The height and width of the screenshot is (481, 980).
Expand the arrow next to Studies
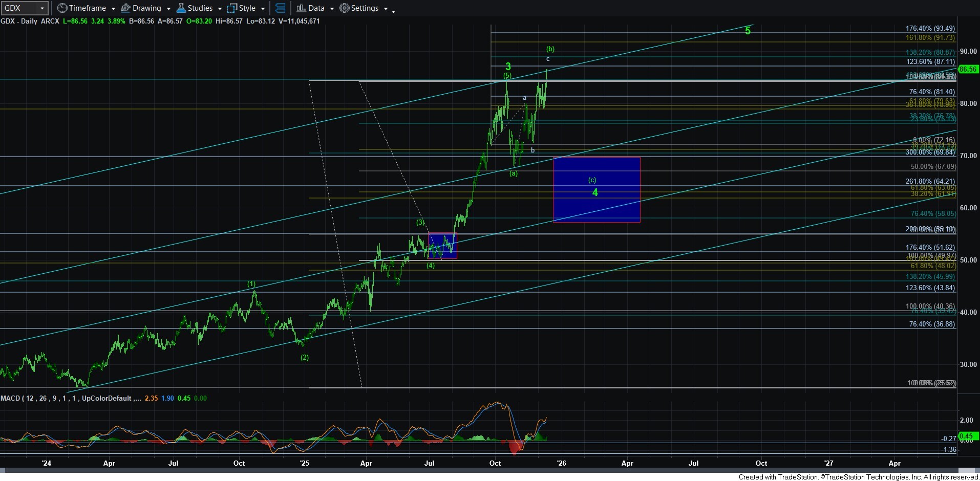point(220,9)
